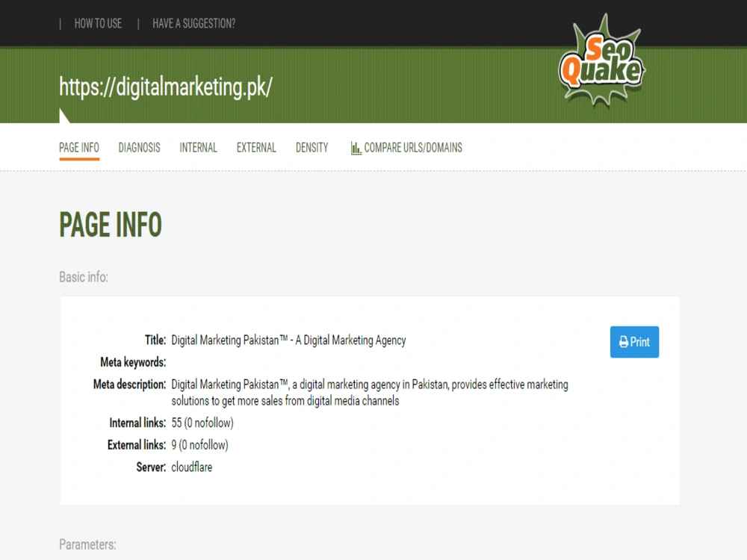Viewport: 747px width, 560px height.
Task: Click the https://digitalmarketing.pk/ URL heading
Action: (166, 87)
